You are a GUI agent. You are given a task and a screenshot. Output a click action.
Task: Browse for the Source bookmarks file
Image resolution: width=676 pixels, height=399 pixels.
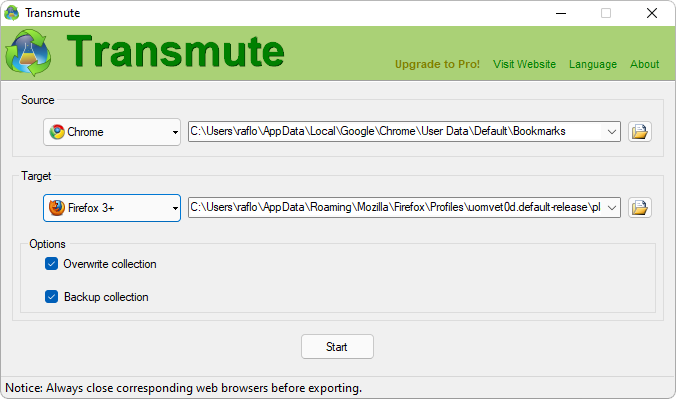(x=639, y=132)
